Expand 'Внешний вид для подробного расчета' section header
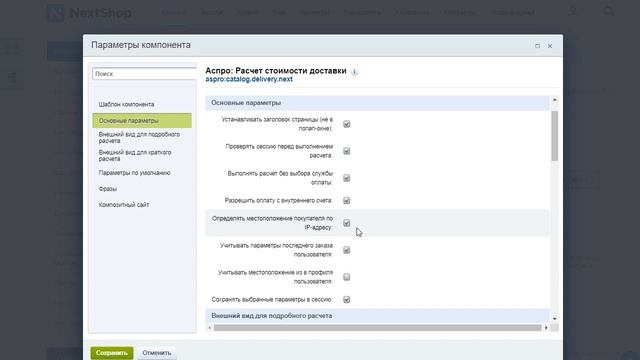 [x=377, y=316]
